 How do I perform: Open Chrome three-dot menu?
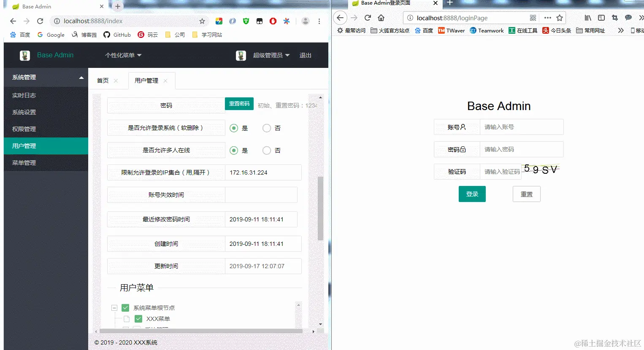[x=319, y=21]
